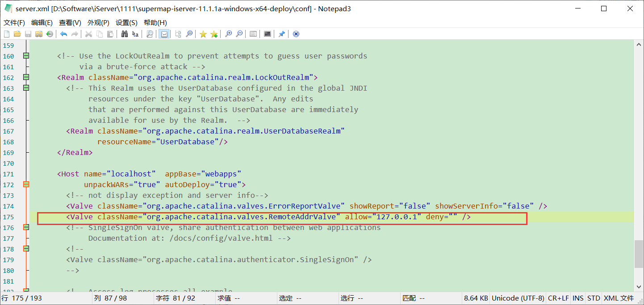The height and width of the screenshot is (305, 644).
Task: Click the closing </Realm> tag
Action: [x=75, y=153]
